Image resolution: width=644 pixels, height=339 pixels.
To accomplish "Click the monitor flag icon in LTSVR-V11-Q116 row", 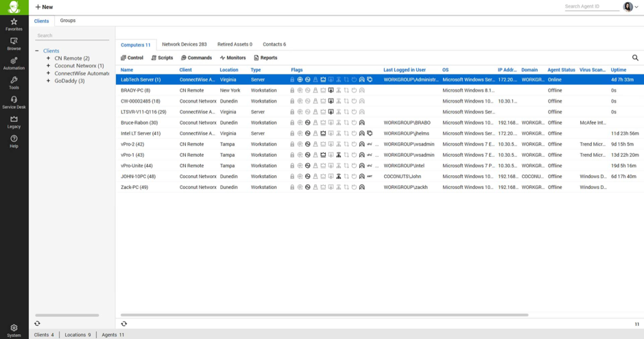I will click(331, 112).
